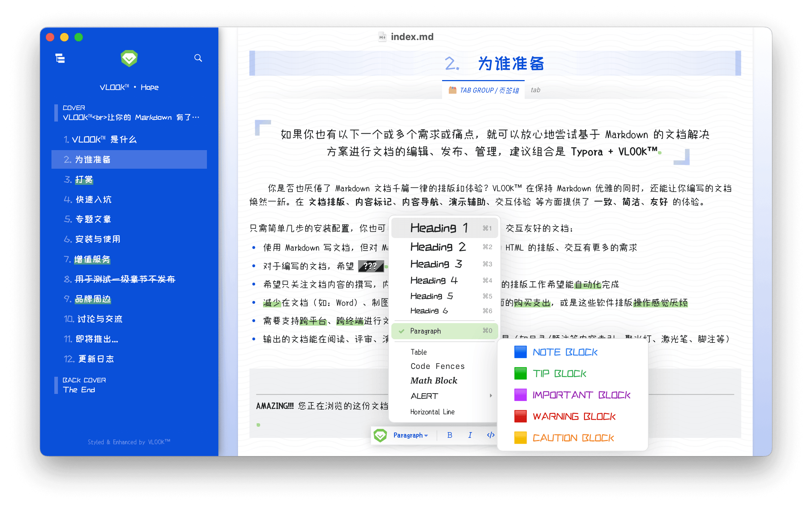Go to chapter 12. 更新日志
The image size is (812, 509).
pos(129,359)
